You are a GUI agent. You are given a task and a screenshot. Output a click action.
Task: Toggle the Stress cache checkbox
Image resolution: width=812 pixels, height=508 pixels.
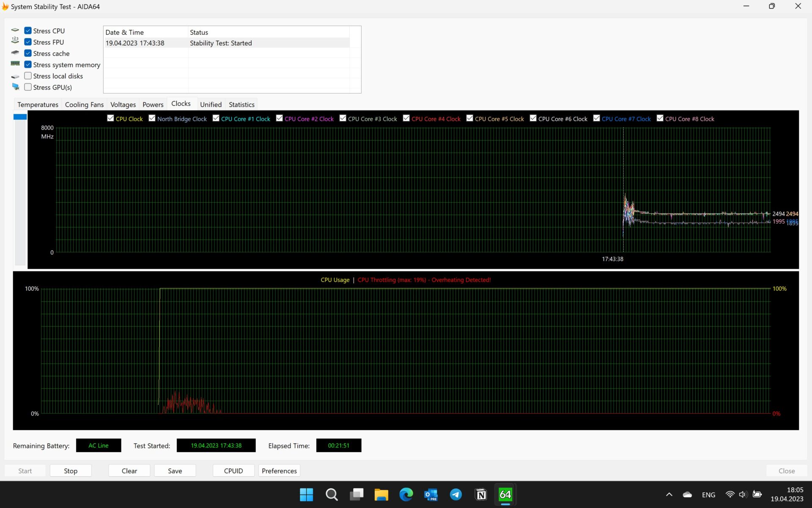28,53
